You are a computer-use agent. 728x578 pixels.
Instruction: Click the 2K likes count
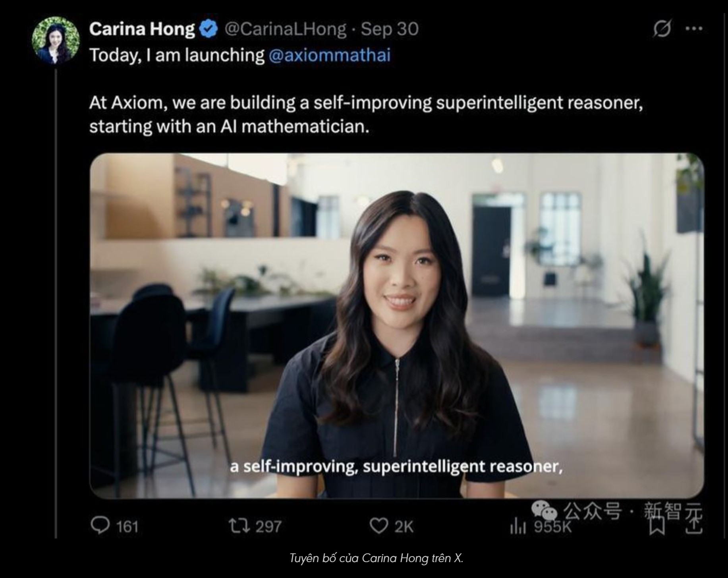pos(404,527)
